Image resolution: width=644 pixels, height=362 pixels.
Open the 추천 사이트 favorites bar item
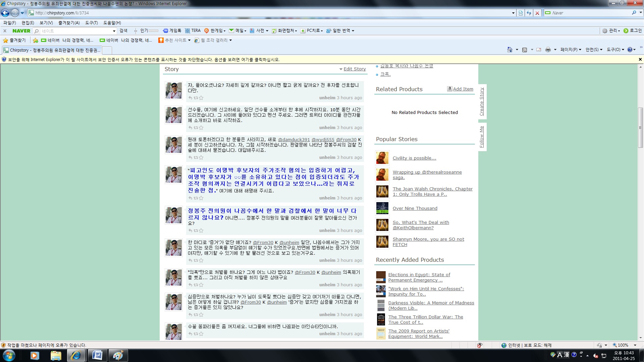point(174,40)
